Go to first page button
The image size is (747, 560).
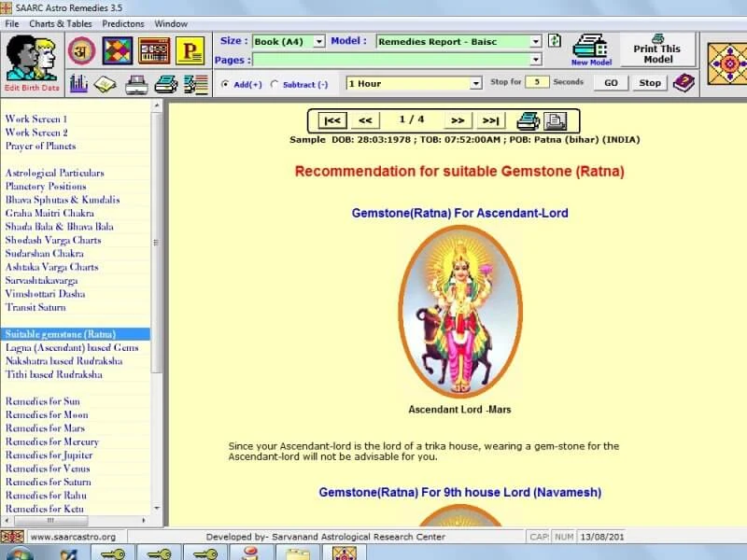[x=332, y=121]
